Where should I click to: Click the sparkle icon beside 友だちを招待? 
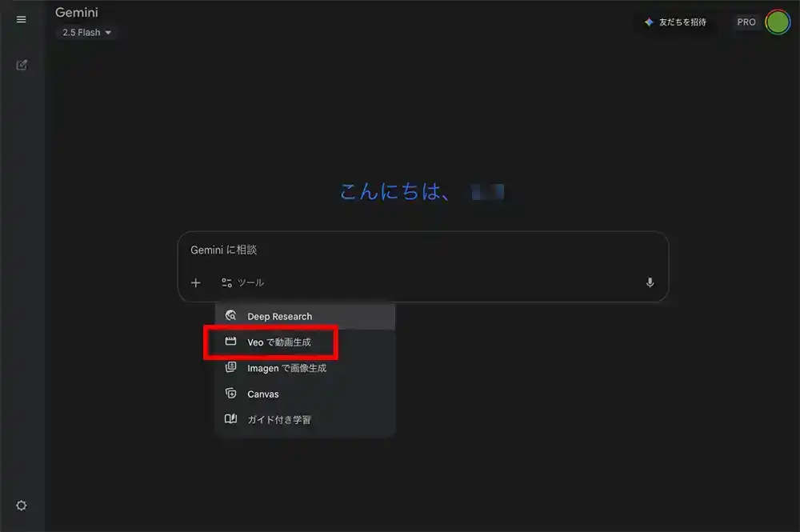(649, 22)
